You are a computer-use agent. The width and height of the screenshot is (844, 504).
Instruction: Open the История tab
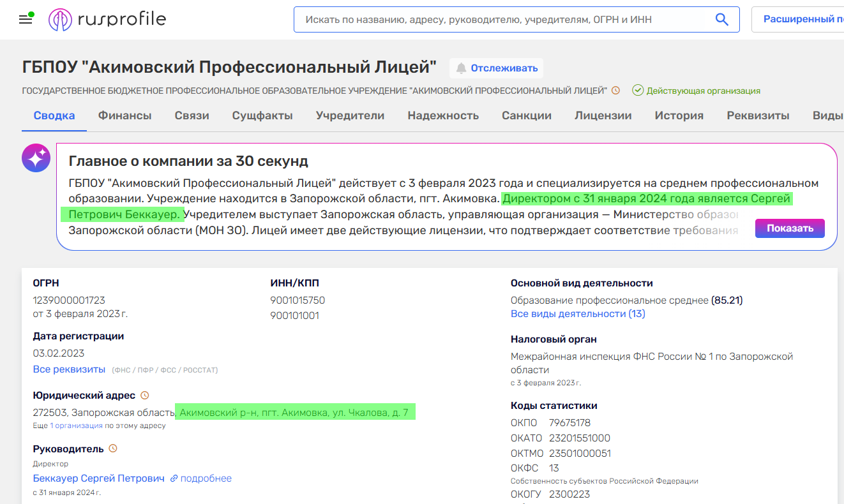click(x=679, y=115)
